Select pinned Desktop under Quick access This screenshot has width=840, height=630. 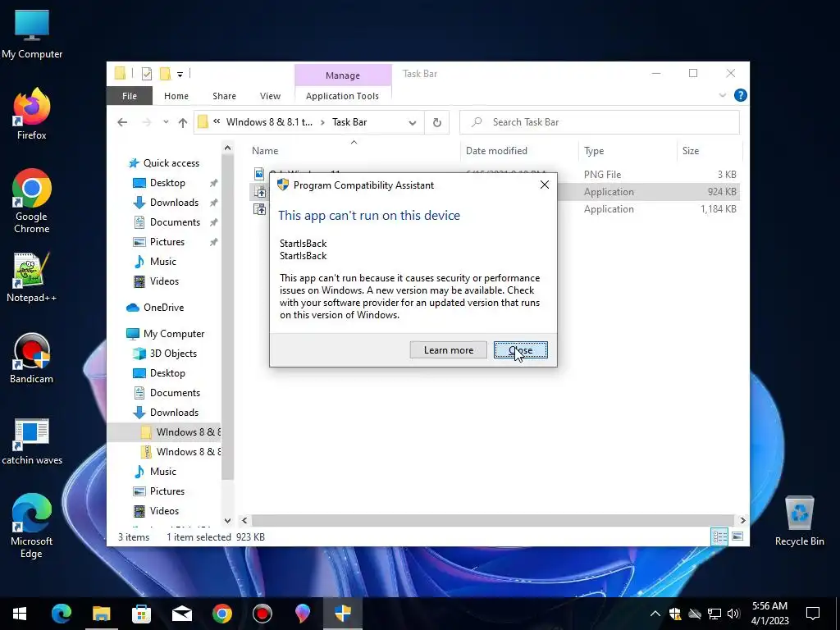[x=167, y=183]
